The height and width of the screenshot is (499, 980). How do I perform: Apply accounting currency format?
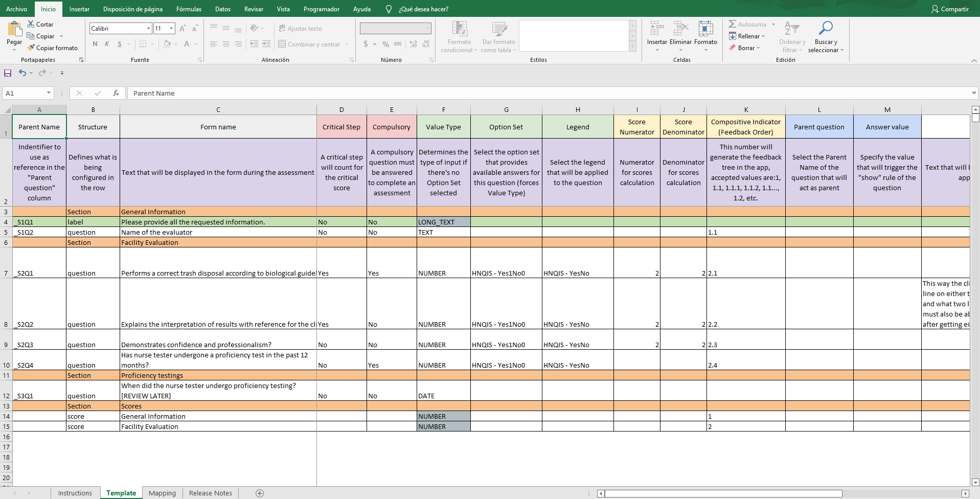coord(366,44)
